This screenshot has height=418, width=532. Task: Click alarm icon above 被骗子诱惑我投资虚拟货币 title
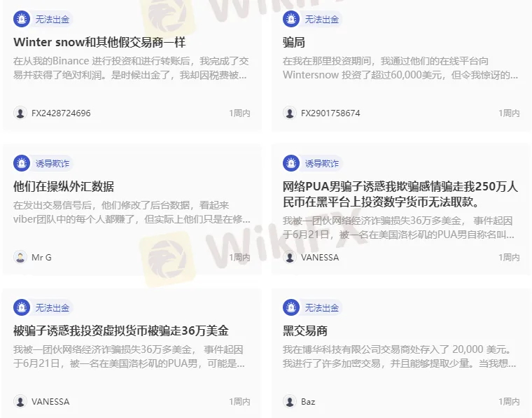[22, 307]
